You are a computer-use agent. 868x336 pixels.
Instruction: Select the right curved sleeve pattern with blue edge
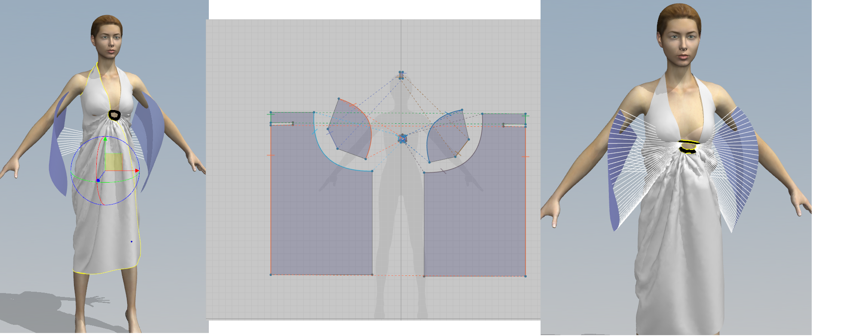point(447,137)
